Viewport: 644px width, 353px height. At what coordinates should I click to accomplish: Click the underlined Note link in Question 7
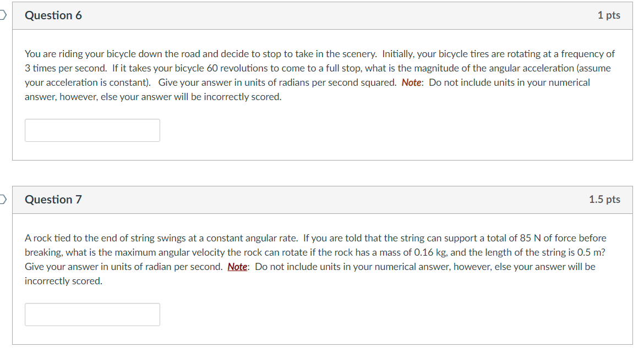click(x=237, y=267)
